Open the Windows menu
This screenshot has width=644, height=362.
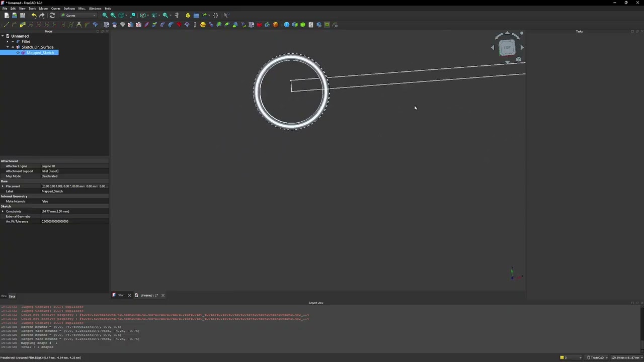point(95,9)
